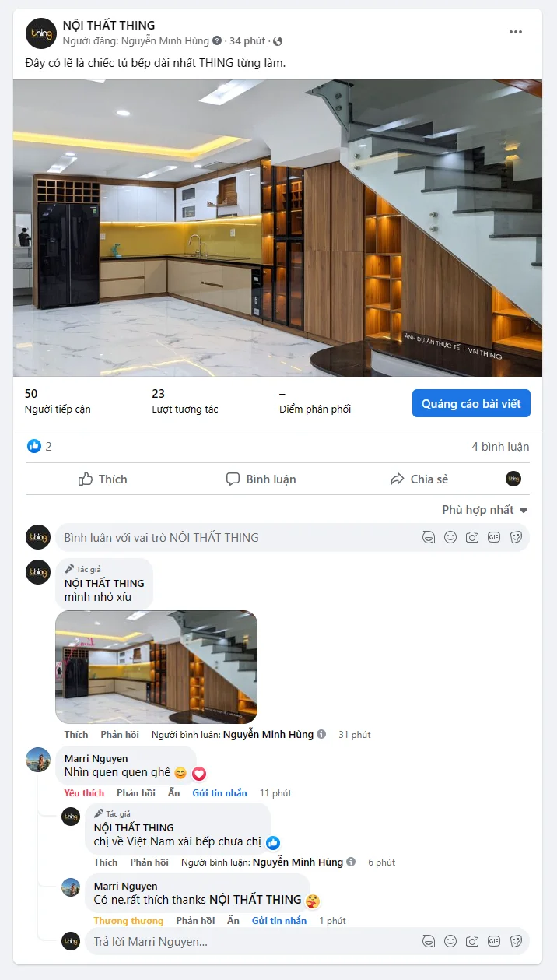The width and height of the screenshot is (557, 980).
Task: Click avatar sticker icon in reply box
Action: [429, 941]
